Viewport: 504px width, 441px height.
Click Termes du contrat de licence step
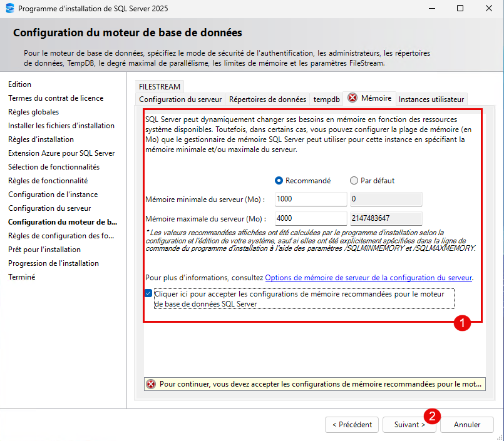click(56, 98)
